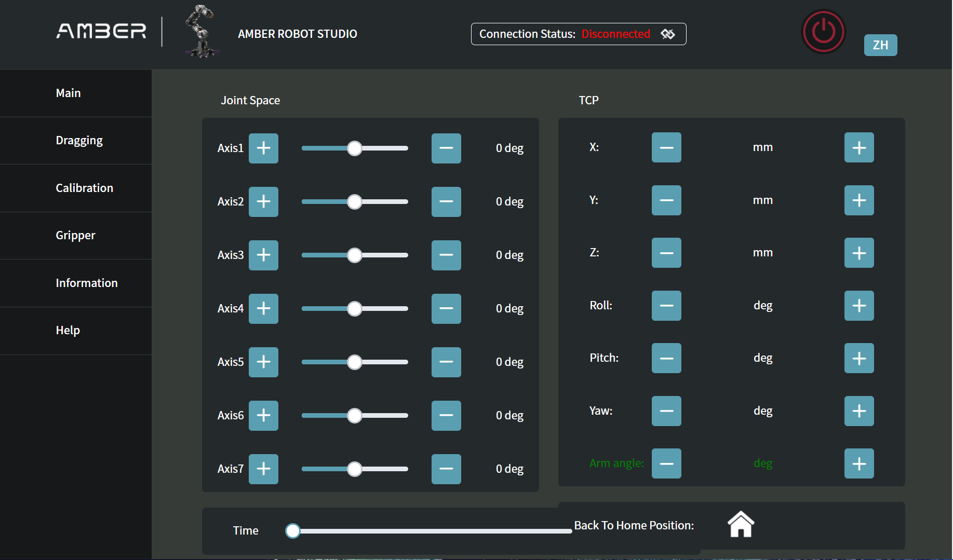Decrease TCP Y value
This screenshot has height=560, width=953.
666,200
